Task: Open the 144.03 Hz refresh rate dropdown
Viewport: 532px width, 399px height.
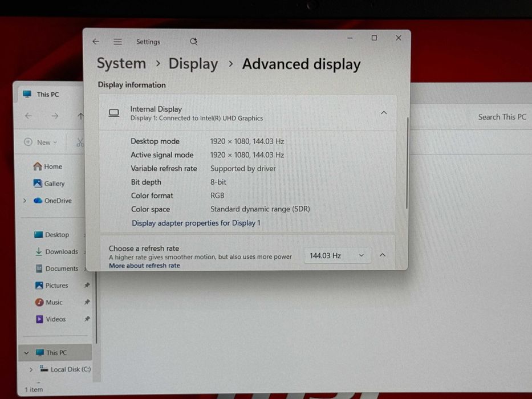Action: 337,255
